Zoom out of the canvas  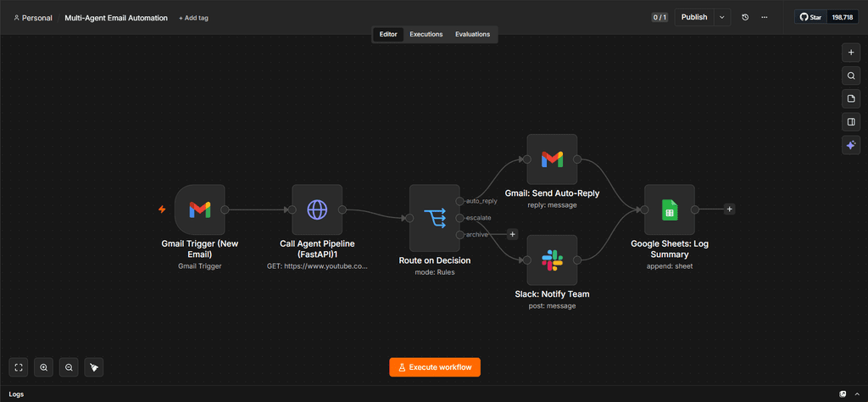click(69, 367)
